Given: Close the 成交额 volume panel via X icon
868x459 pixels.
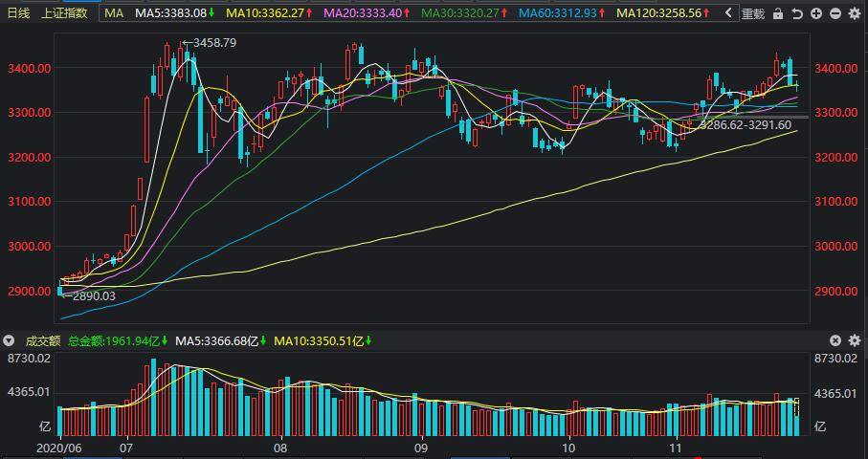Looking at the screenshot, I should click(x=835, y=340).
